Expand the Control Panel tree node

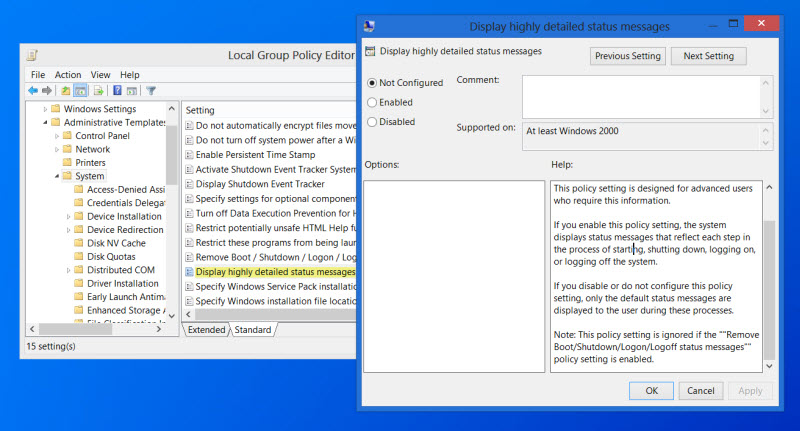56,136
